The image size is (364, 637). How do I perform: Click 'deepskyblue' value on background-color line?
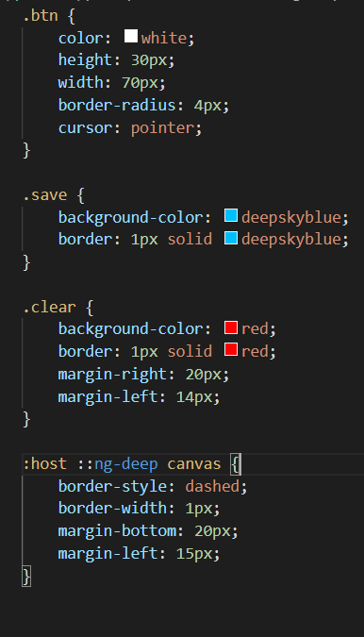tap(291, 218)
